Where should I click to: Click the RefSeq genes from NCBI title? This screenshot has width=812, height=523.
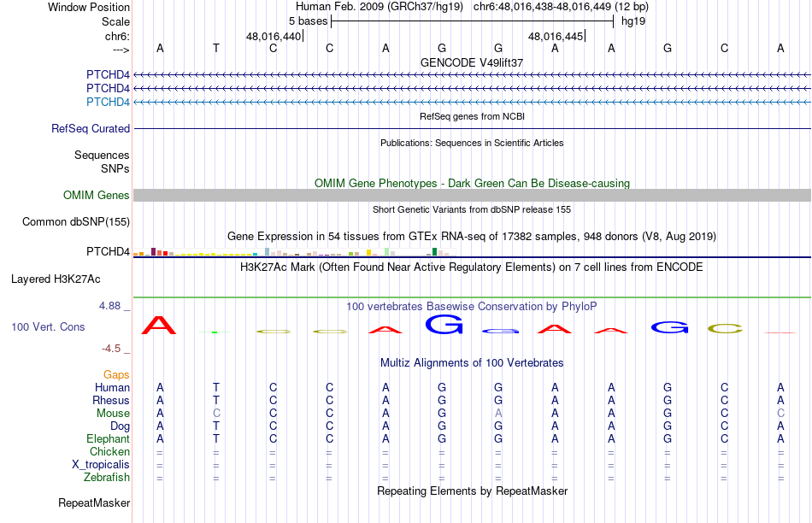tap(472, 116)
